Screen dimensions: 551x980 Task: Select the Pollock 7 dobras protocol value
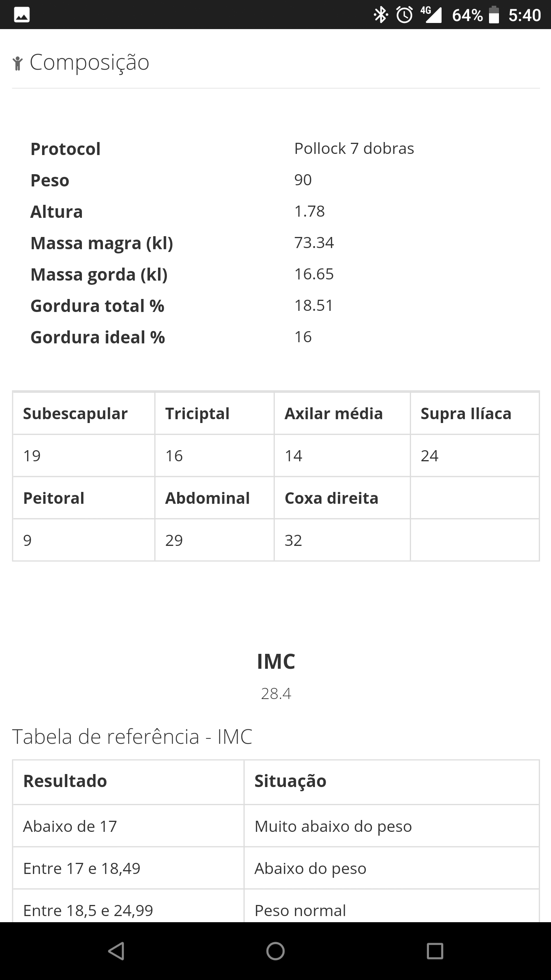coord(354,149)
